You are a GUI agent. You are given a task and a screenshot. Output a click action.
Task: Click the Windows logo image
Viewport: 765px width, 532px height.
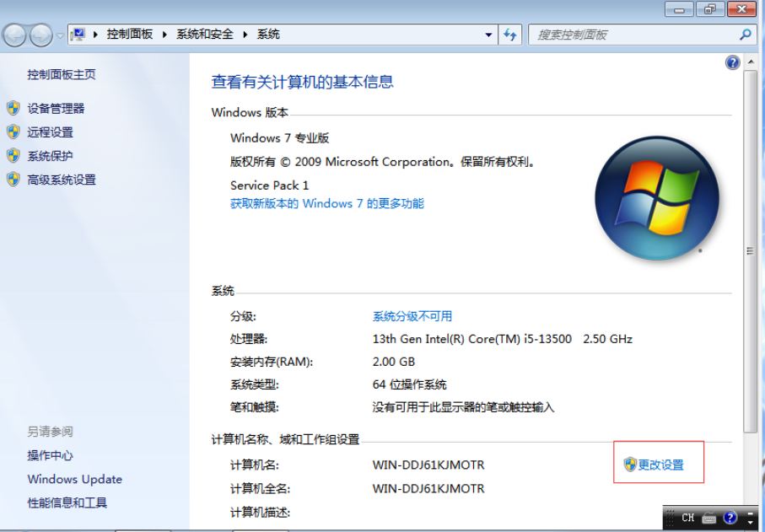pos(657,198)
